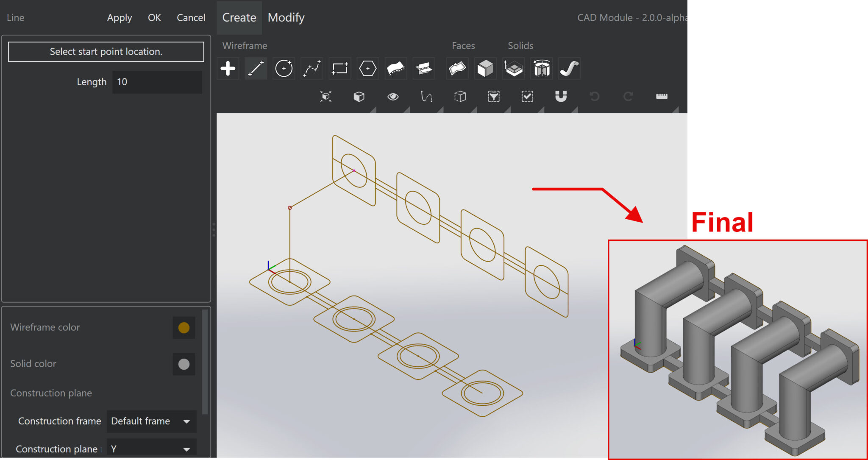This screenshot has width=868, height=460.
Task: Click the OK button
Action: [154, 18]
